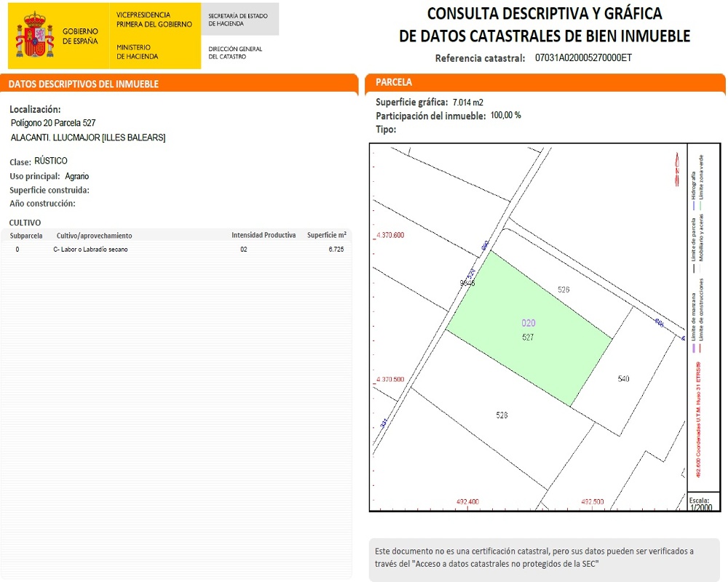Click the 'Agrario' main use value
Image resolution: width=728 pixels, height=582 pixels.
point(76,176)
